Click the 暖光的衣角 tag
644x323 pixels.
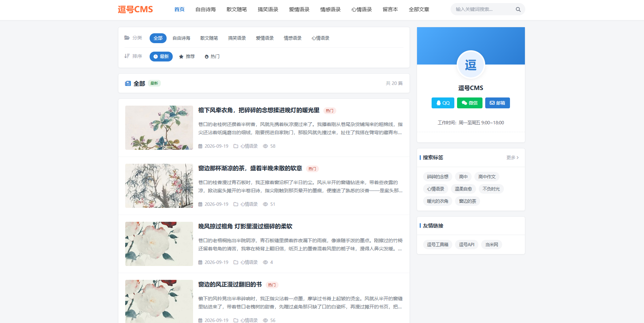tap(437, 201)
